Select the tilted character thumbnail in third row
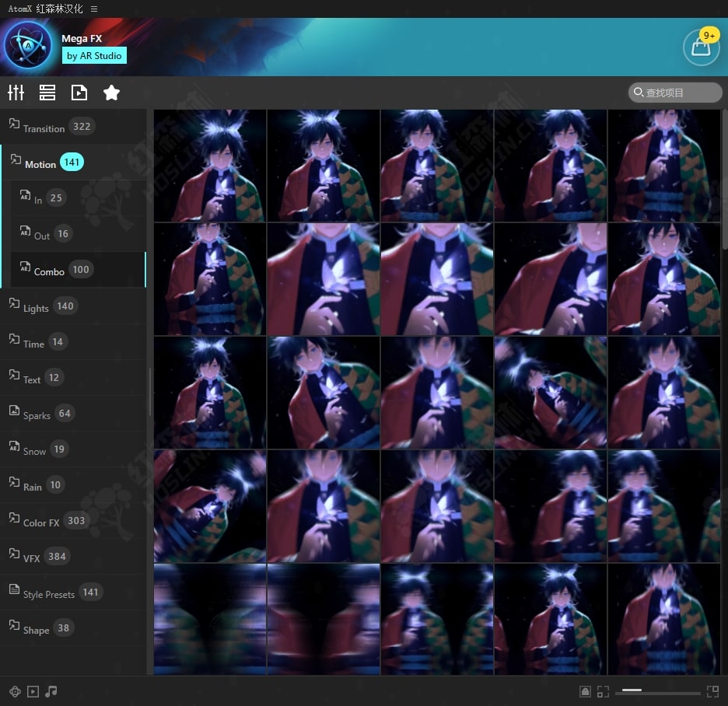This screenshot has width=728, height=706. [551, 393]
